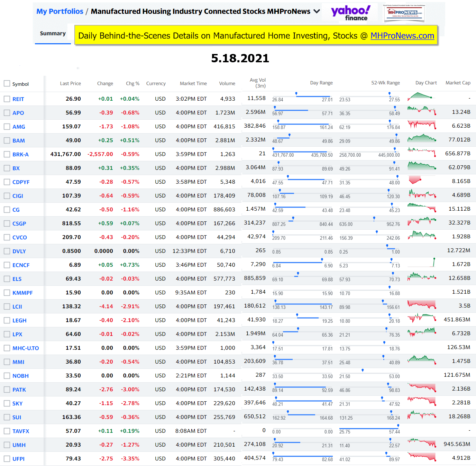Viewport: 476px width, 466px height.
Task: Open the MHProNews.com hyperlink
Action: (402, 36)
